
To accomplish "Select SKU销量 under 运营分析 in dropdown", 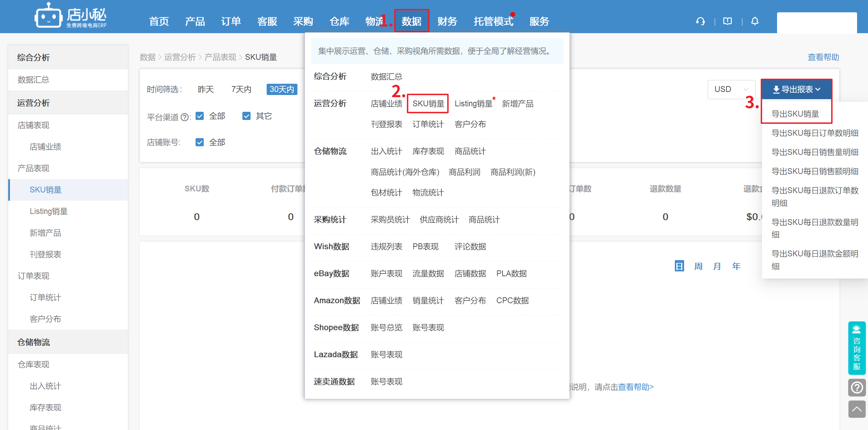I will (428, 104).
